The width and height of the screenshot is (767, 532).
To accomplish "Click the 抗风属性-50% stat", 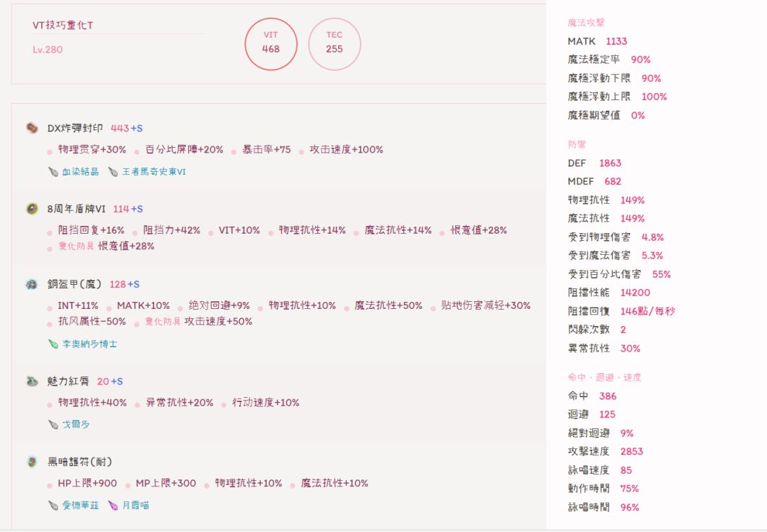I will 92,322.
